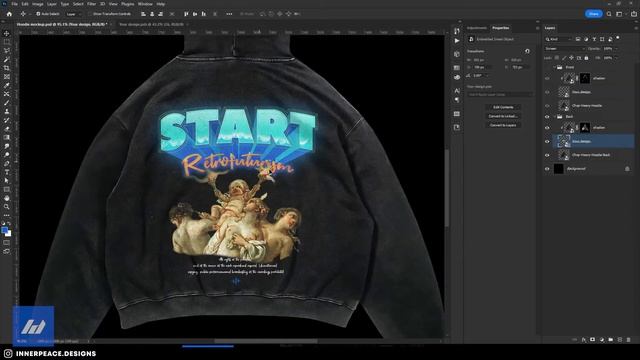Click the Edit Contents button
Image resolution: width=640 pixels, height=360 pixels.
pyautogui.click(x=503, y=107)
